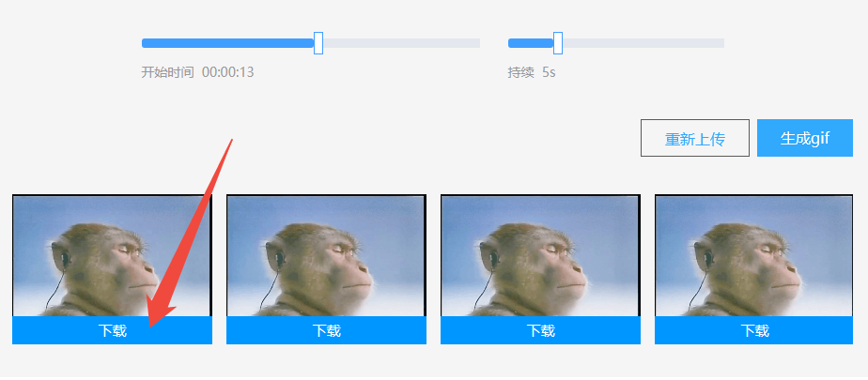Screen dimensions: 868x380
Task: Click the filled blue part of duration track
Action: 531,43
